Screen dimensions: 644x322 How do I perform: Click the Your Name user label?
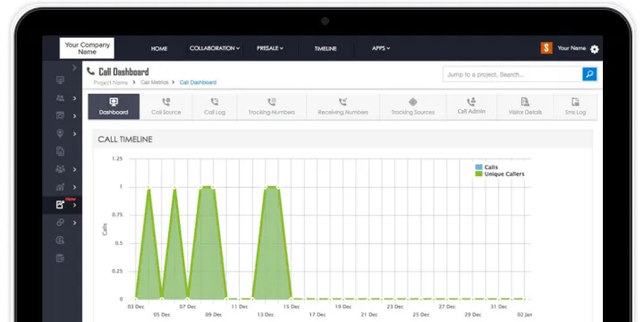(x=572, y=48)
